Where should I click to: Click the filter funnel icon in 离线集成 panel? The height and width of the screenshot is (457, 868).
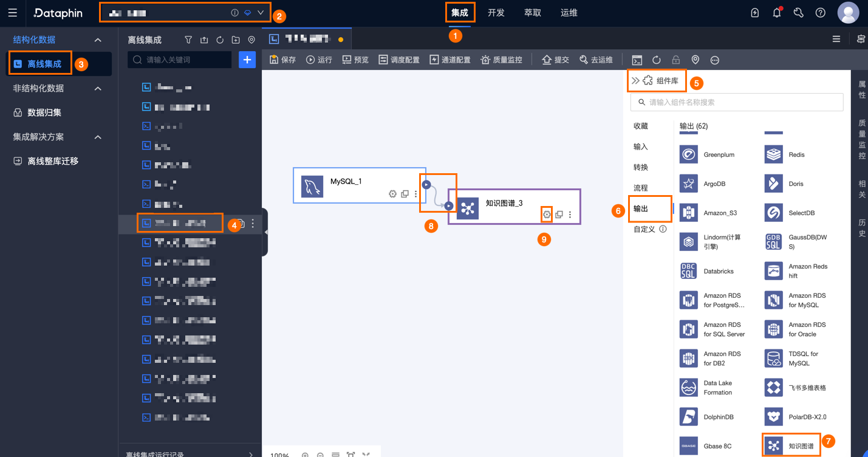(188, 40)
